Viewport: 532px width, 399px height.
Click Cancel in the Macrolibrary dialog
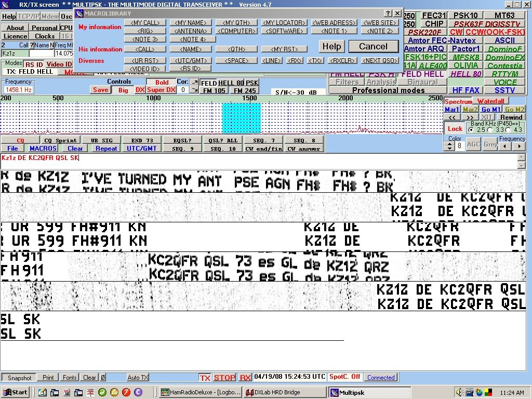[373, 46]
